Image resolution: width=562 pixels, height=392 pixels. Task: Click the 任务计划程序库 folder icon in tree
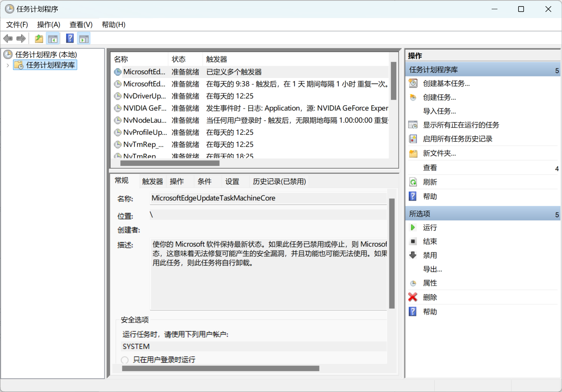click(x=18, y=65)
